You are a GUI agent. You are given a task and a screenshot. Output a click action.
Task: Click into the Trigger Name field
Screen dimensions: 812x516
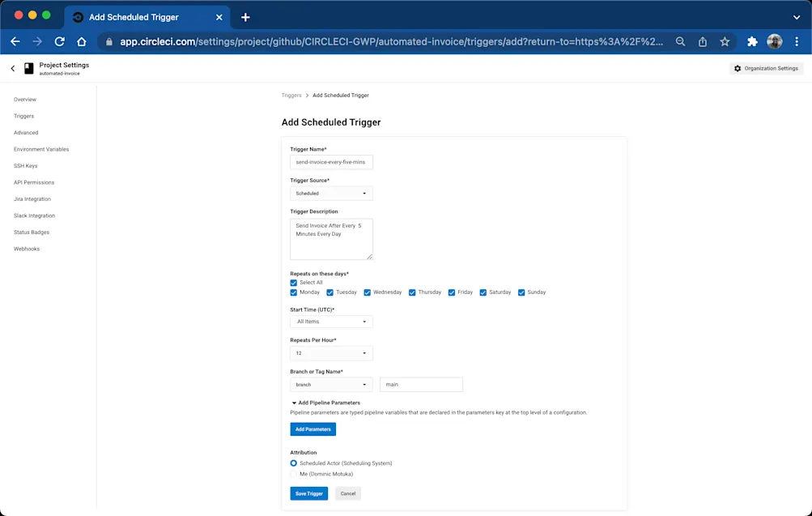point(331,162)
